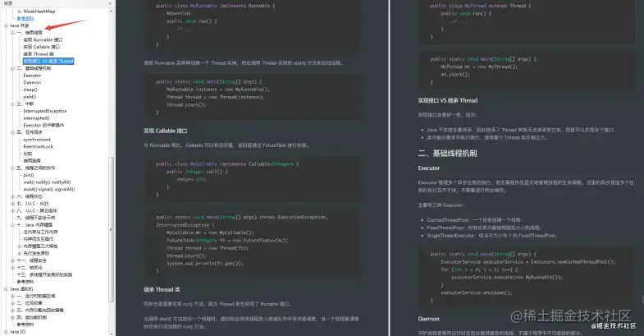Click the 二、基础线程机制 heading in the right page
The height and width of the screenshot is (336, 644).
coord(447,154)
